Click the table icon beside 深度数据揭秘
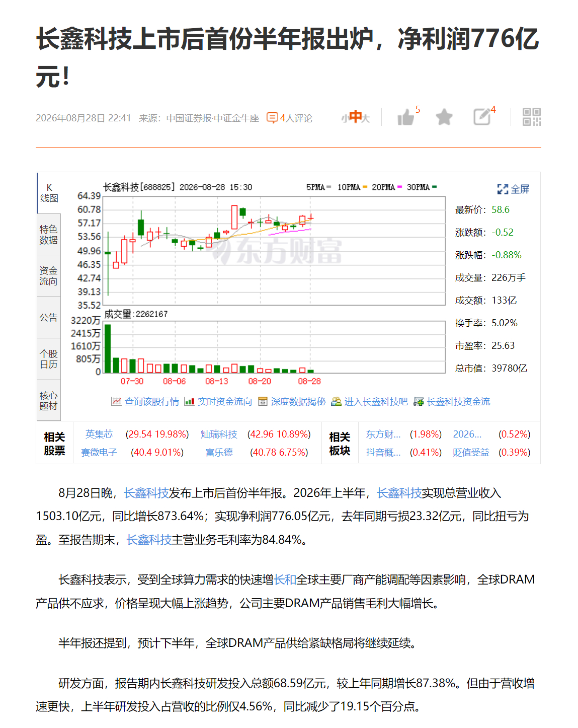 point(263,401)
